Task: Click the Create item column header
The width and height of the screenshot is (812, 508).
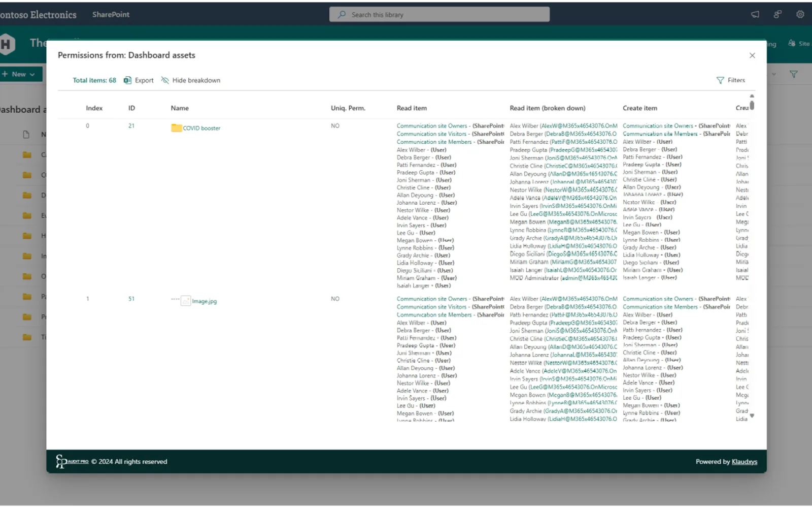Action: coord(640,108)
